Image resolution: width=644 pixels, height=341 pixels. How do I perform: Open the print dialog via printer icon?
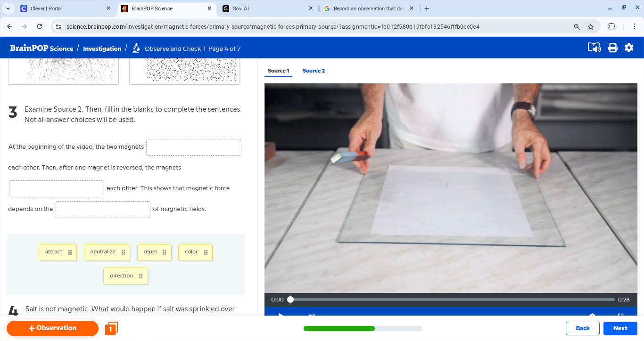[x=612, y=47]
